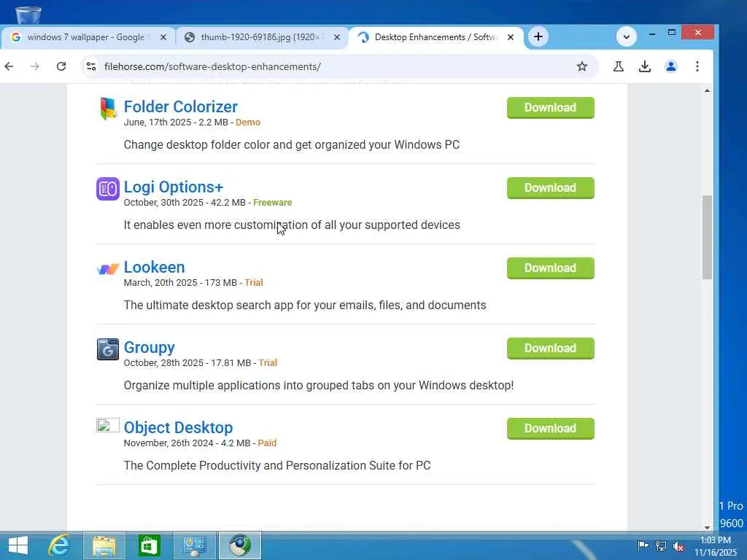This screenshot has height=560, width=747.
Task: Download Lookeen
Action: pyautogui.click(x=550, y=268)
